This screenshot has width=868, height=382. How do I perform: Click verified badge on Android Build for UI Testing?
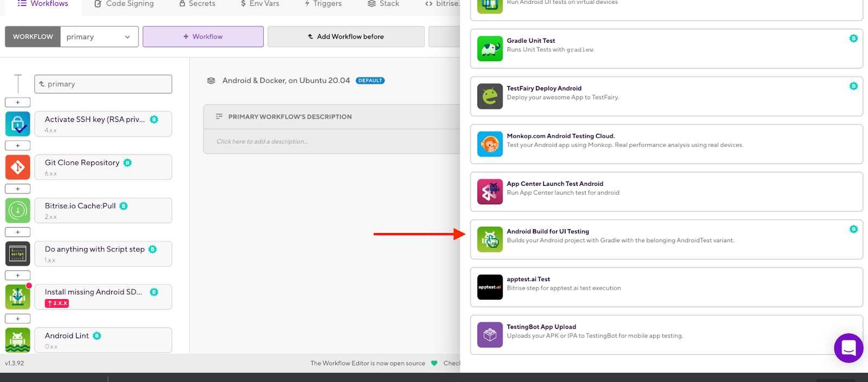point(853,229)
